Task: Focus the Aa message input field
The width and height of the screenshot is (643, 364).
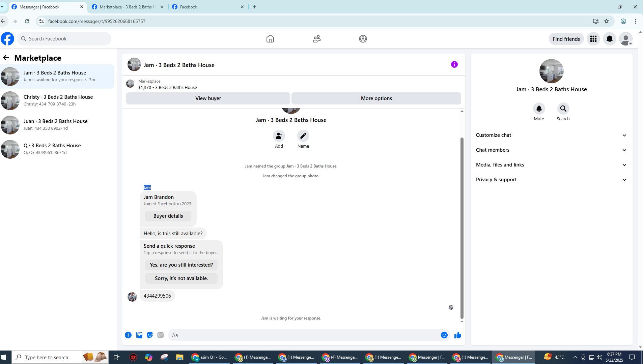Action: point(304,335)
